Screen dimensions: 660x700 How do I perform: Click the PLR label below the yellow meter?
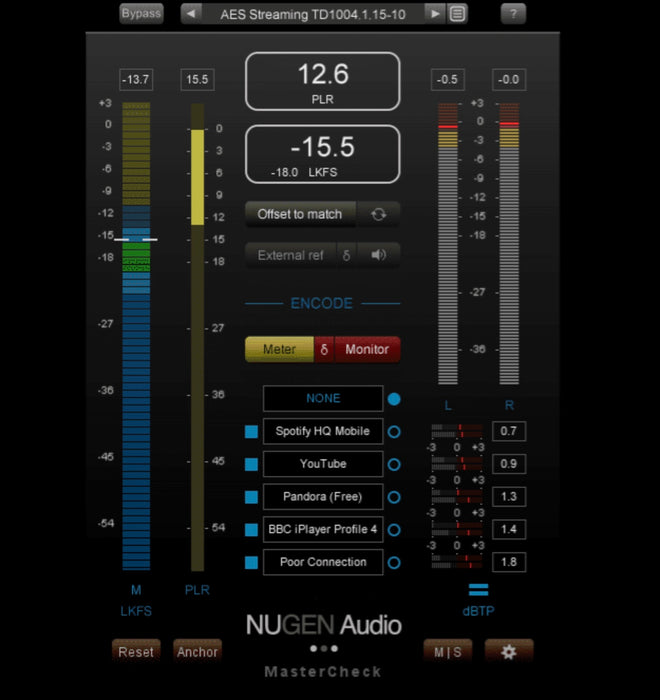coord(197,590)
